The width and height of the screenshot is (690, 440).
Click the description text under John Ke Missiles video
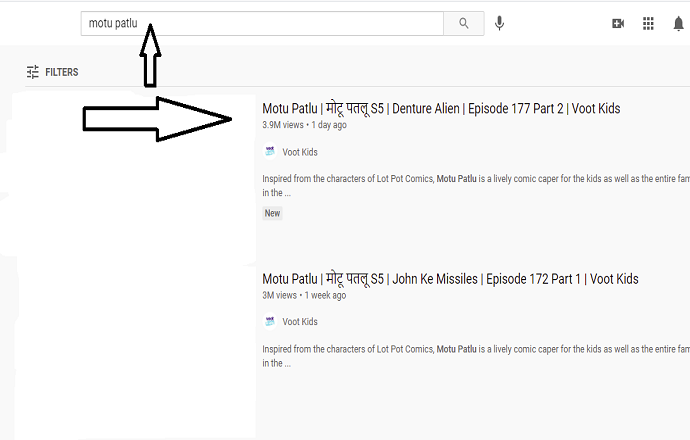click(476, 356)
